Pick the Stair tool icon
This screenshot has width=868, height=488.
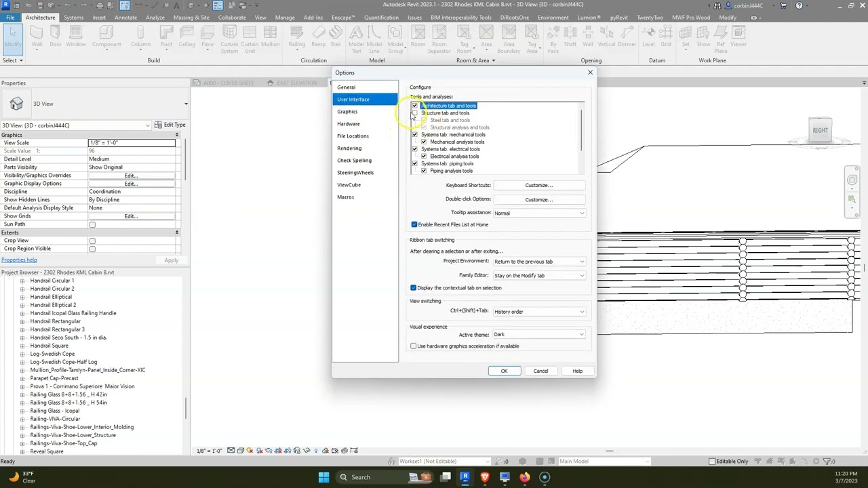336,36
